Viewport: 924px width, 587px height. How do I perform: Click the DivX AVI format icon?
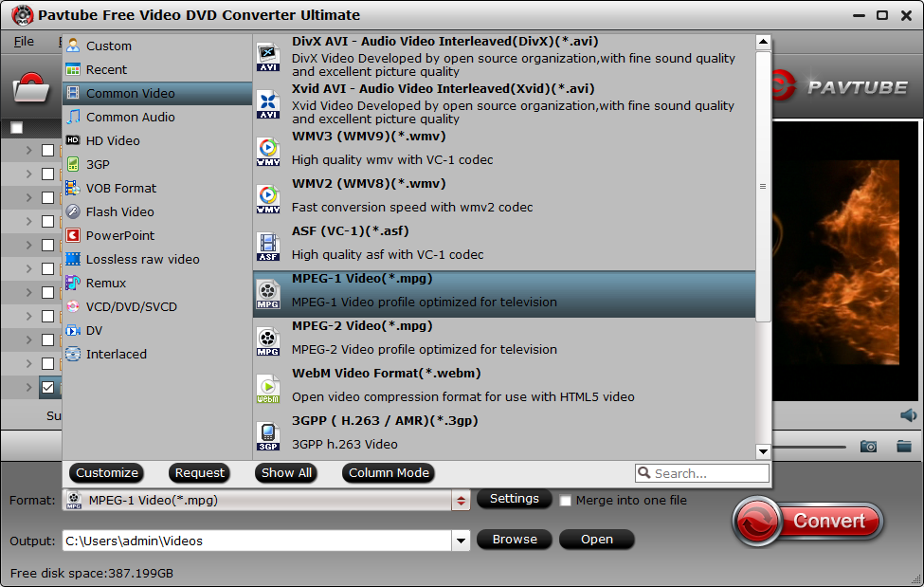point(268,57)
